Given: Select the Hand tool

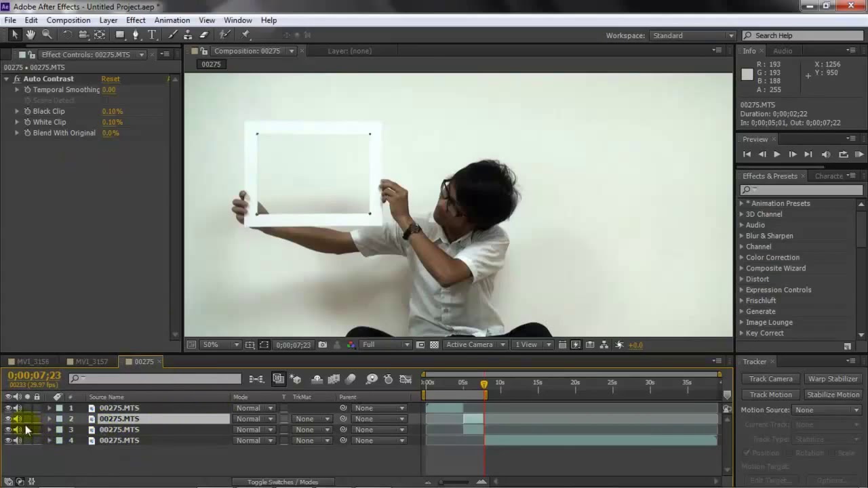Looking at the screenshot, I should (31, 35).
